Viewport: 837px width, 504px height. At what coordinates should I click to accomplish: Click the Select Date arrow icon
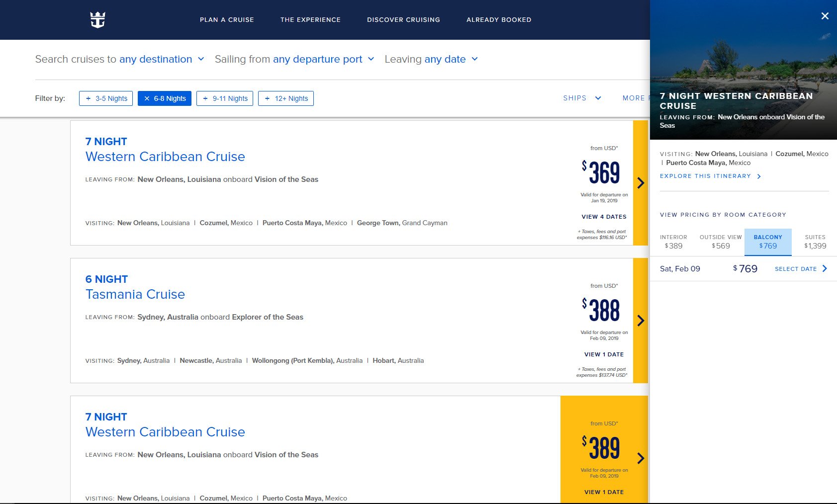coord(825,268)
